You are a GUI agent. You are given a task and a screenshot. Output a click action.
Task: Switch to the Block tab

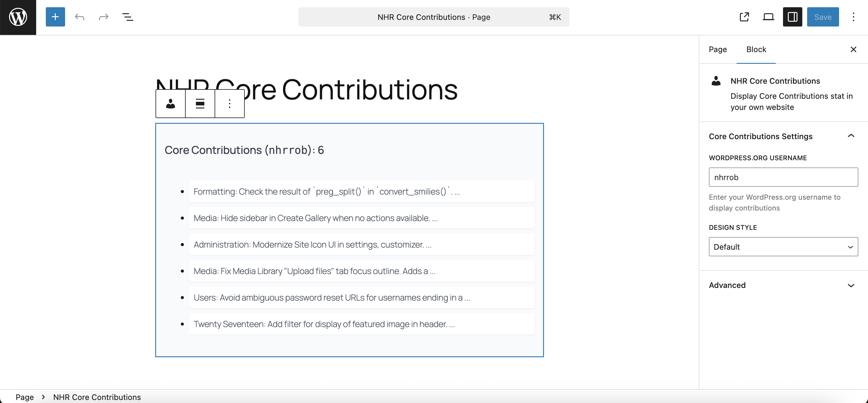click(756, 49)
